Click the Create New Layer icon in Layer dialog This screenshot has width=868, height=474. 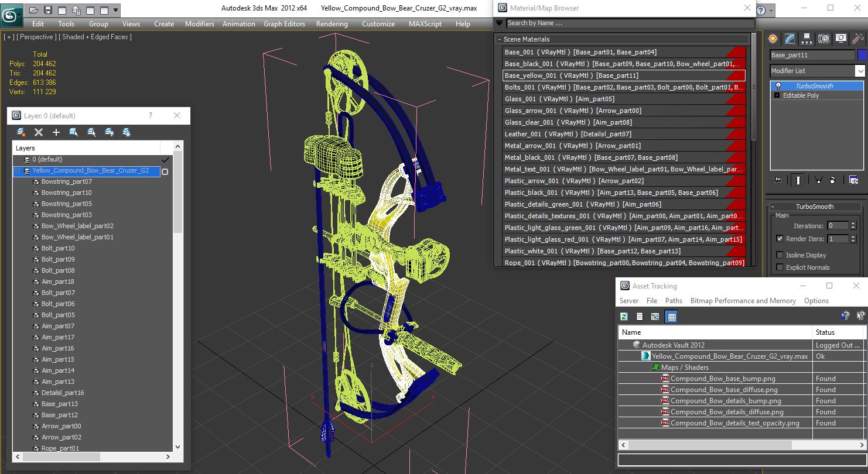(x=20, y=132)
